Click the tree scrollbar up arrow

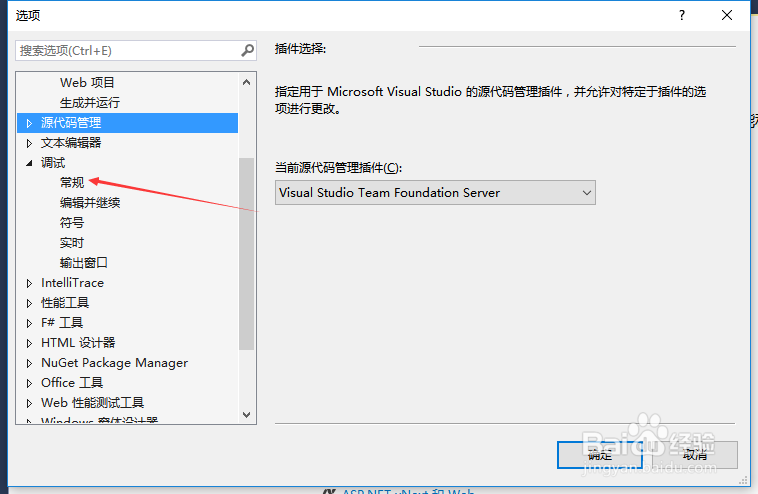pos(247,76)
